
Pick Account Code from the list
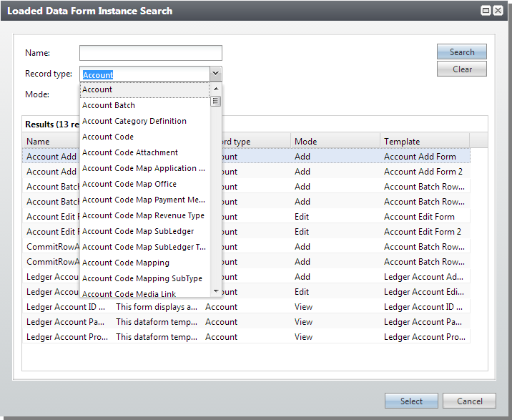click(x=144, y=137)
